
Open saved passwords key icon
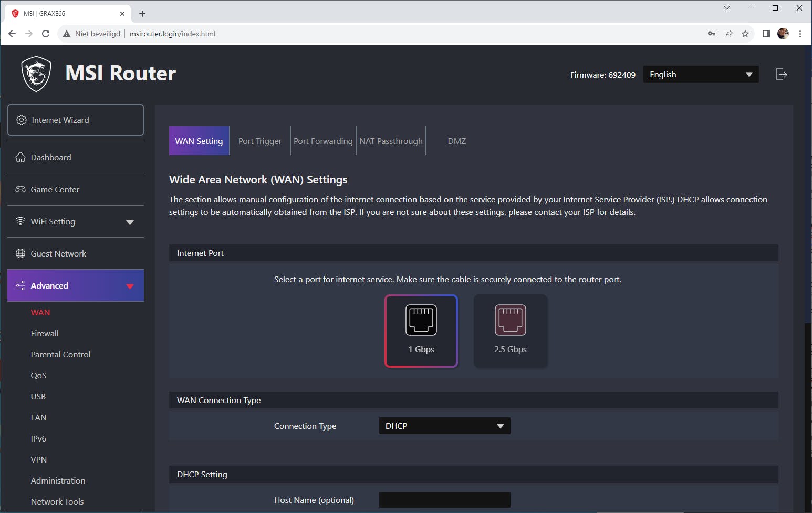pos(712,34)
